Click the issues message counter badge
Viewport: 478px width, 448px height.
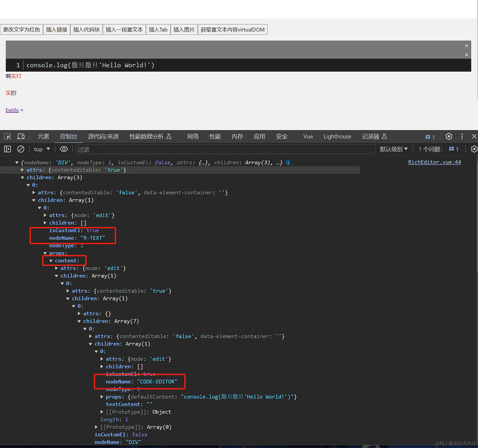pos(430,137)
